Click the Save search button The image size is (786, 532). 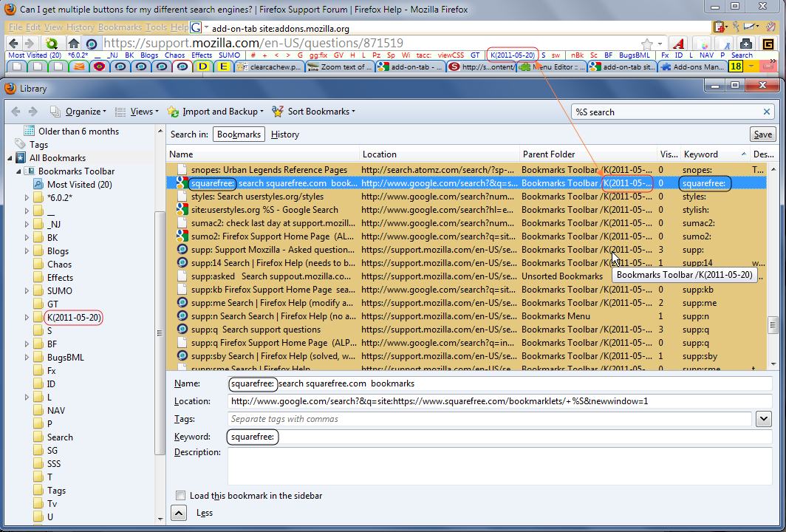click(x=763, y=134)
